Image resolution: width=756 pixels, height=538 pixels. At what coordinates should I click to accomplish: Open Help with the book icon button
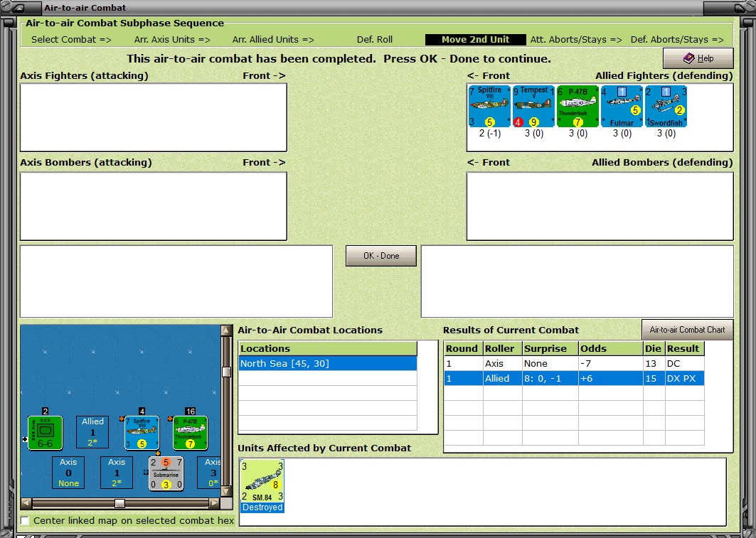[698, 58]
